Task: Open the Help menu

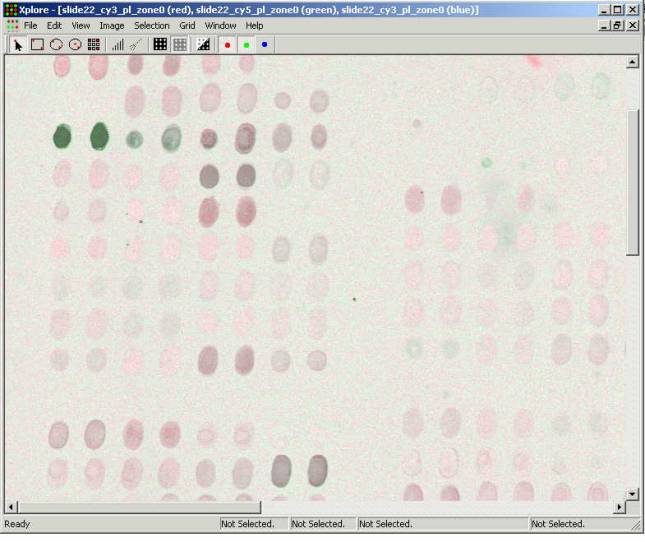Action: pos(254,25)
